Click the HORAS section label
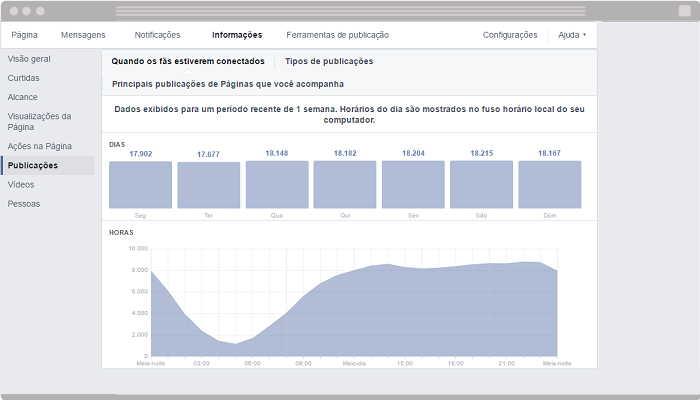This screenshot has height=400, width=700. (121, 233)
